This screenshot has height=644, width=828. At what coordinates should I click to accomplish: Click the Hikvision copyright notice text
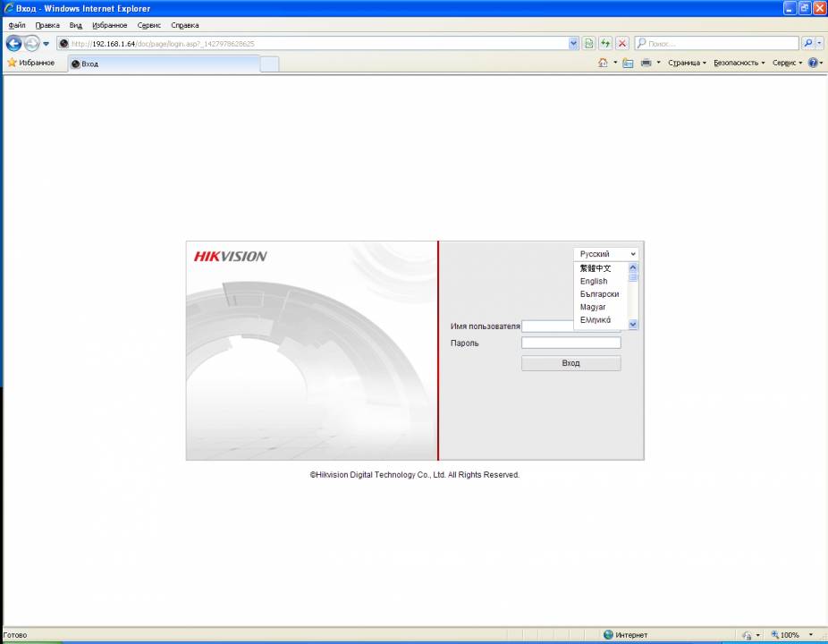(x=415, y=474)
